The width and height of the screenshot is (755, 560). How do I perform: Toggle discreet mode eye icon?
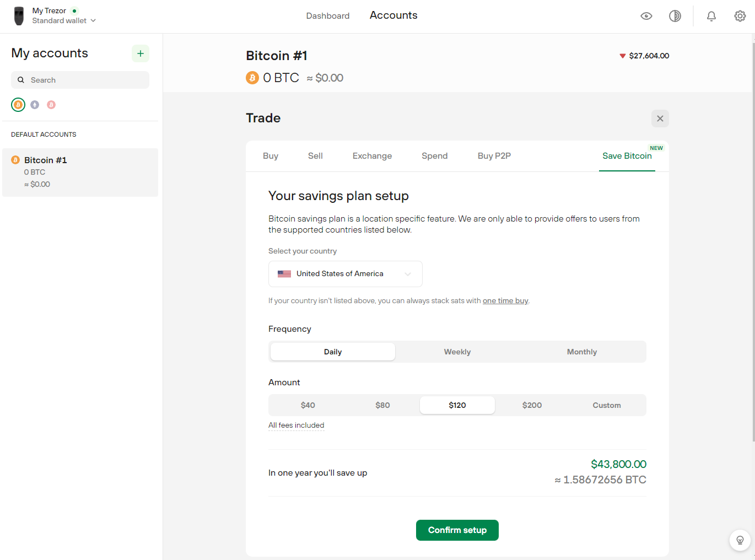coord(646,16)
